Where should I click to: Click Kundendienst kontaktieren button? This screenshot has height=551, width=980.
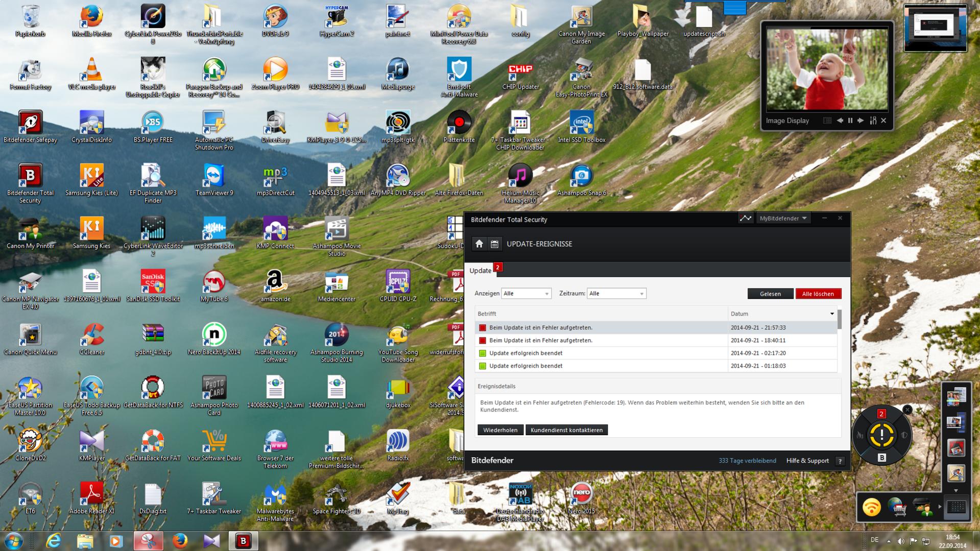tap(566, 430)
